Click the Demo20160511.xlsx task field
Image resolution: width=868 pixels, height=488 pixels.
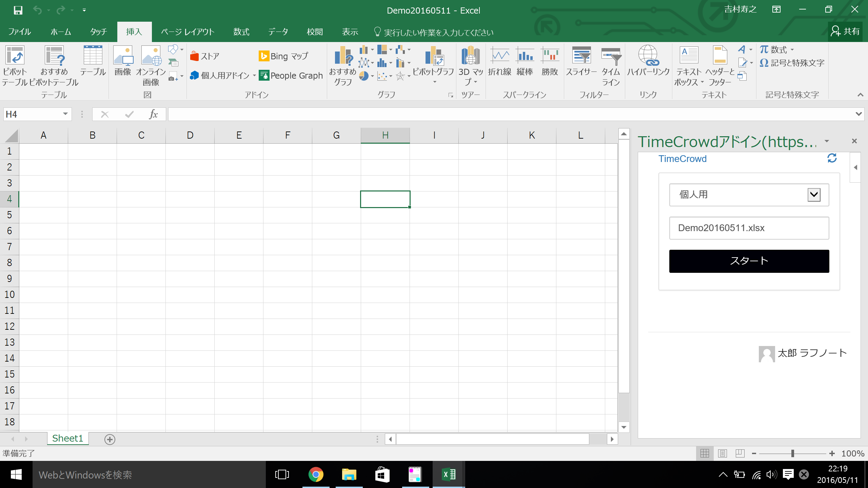(x=749, y=228)
